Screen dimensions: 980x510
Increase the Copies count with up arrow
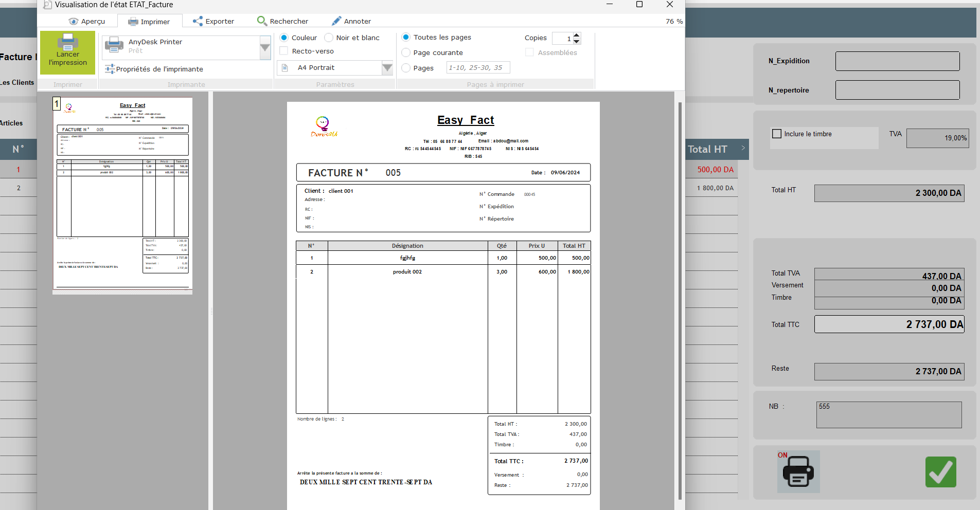[x=577, y=35]
